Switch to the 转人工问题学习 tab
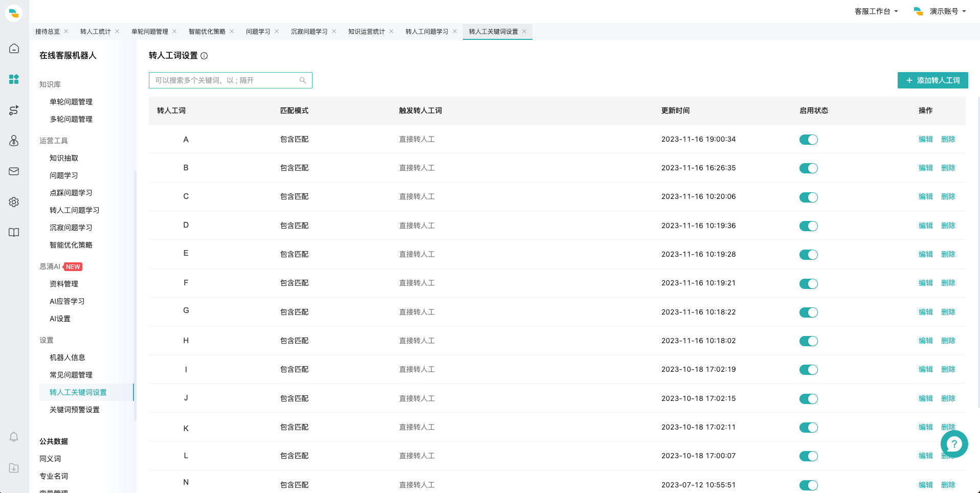 pos(427,32)
